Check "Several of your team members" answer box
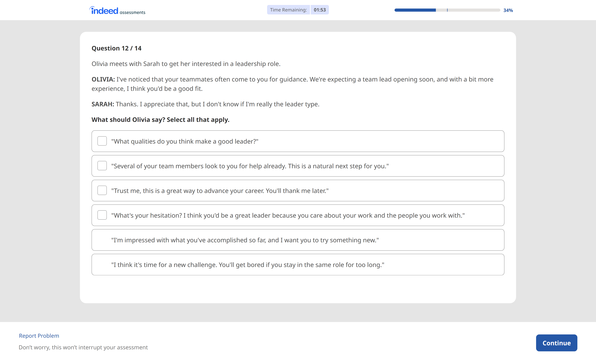 [x=102, y=166]
